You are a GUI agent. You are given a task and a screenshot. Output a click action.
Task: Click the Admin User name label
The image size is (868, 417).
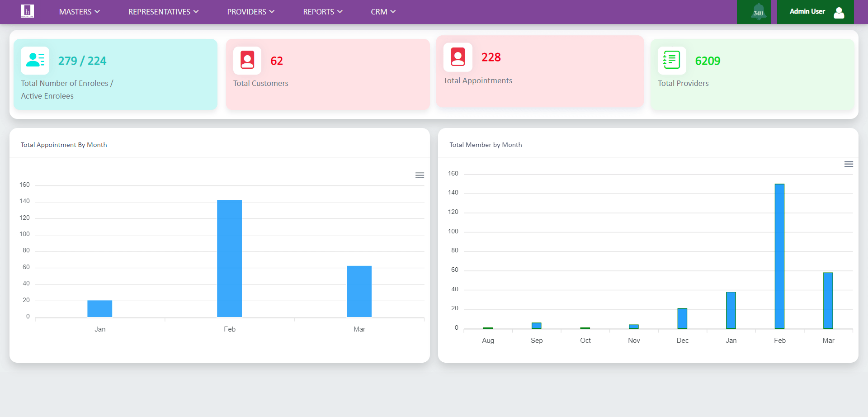pos(807,12)
